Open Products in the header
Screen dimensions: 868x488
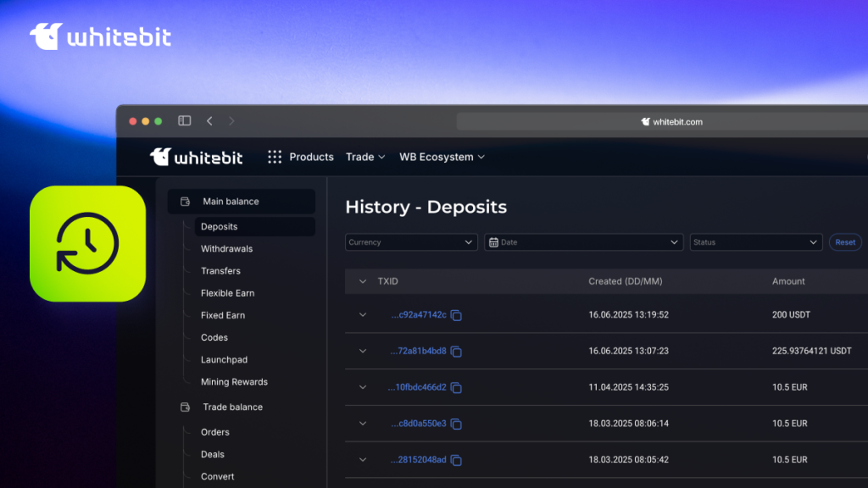click(x=311, y=157)
